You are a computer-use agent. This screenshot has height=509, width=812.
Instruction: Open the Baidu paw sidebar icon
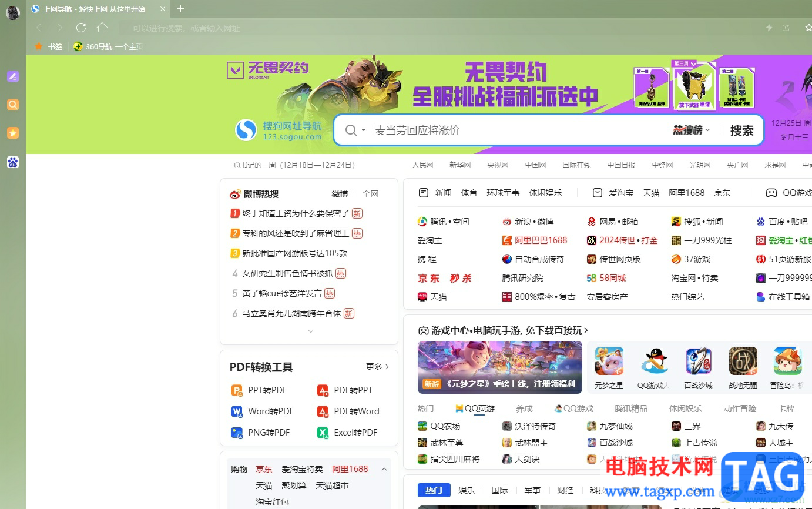point(13,162)
